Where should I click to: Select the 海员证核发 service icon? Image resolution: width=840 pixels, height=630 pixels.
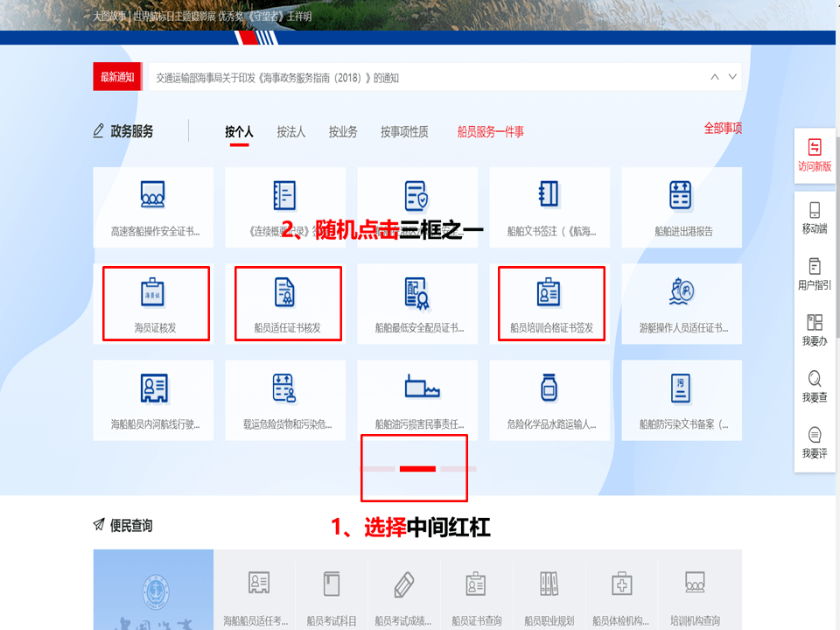click(x=154, y=304)
